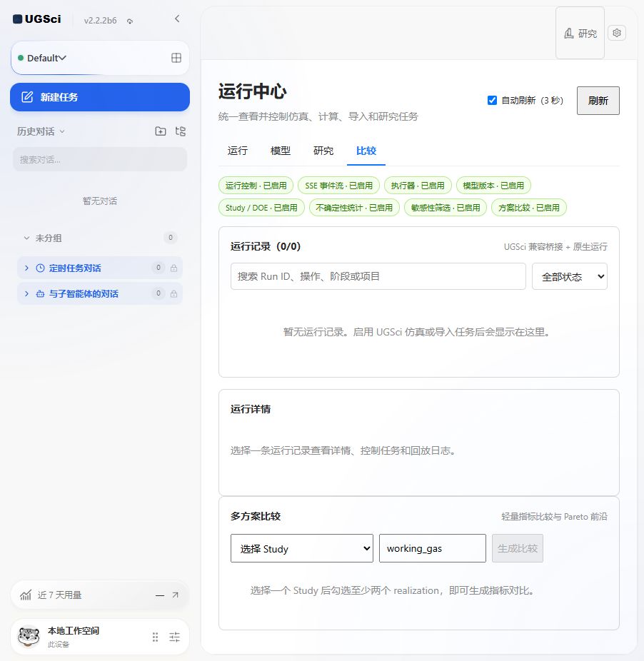Click the new folder icon in history header
The image size is (644, 661).
coord(160,131)
